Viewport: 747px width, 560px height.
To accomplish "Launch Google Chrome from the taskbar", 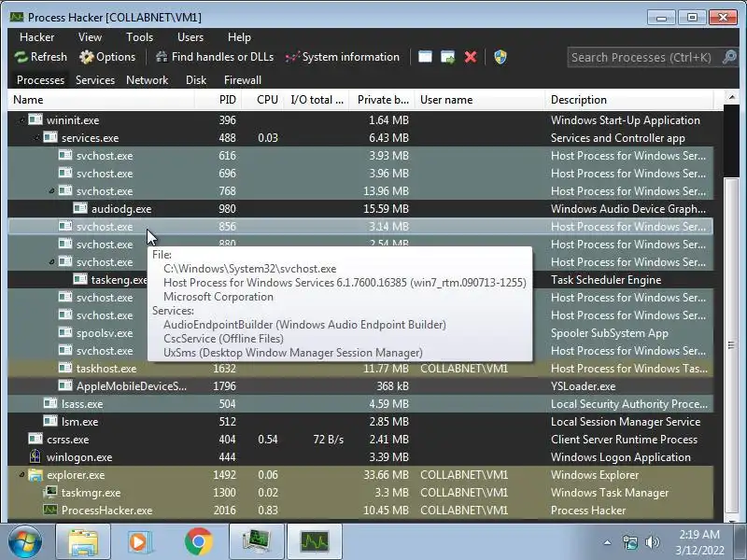I will pos(199,541).
